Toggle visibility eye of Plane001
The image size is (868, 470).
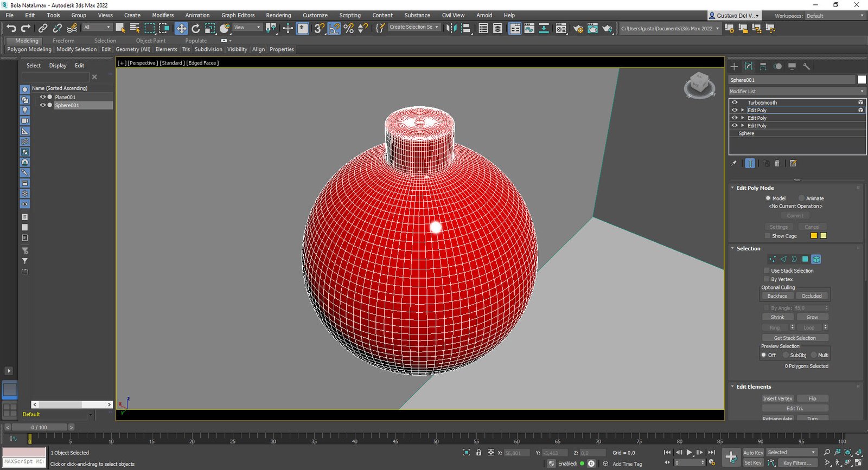click(x=43, y=97)
